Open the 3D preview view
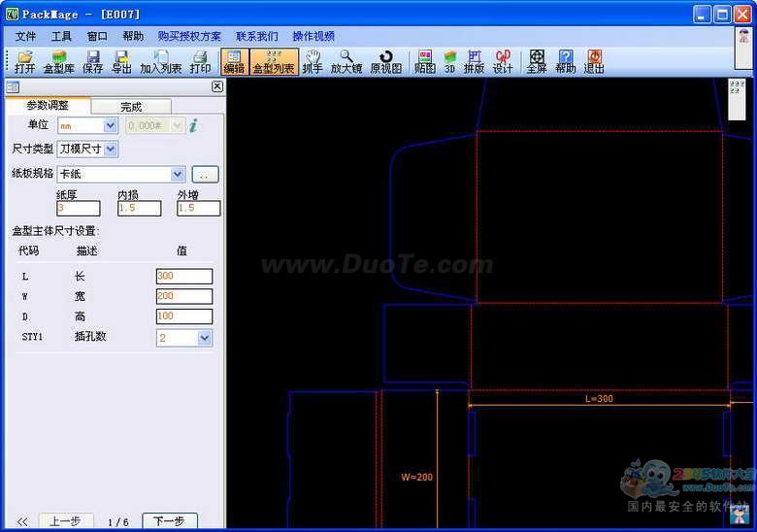Image resolution: width=757 pixels, height=532 pixels. [449, 62]
